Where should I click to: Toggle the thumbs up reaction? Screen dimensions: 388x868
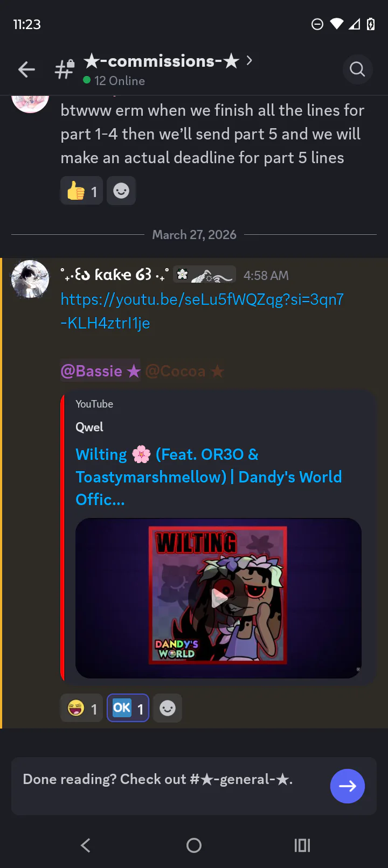coord(82,191)
